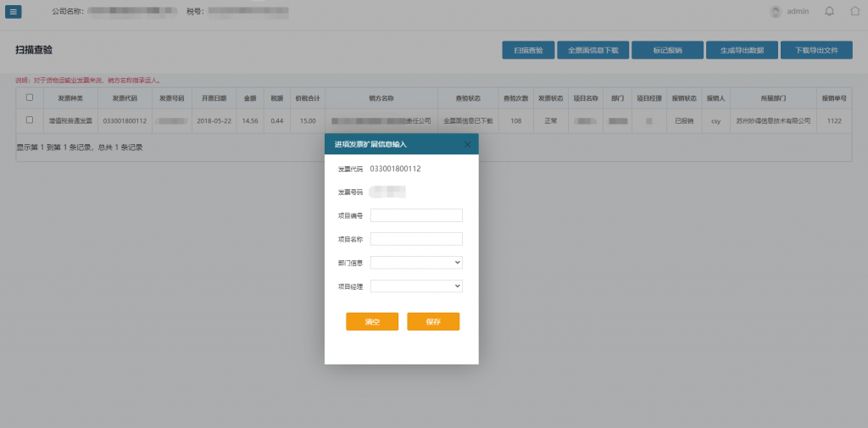Click the 增值税普通发票 cell
Screen dimensions: 868x428
point(70,120)
